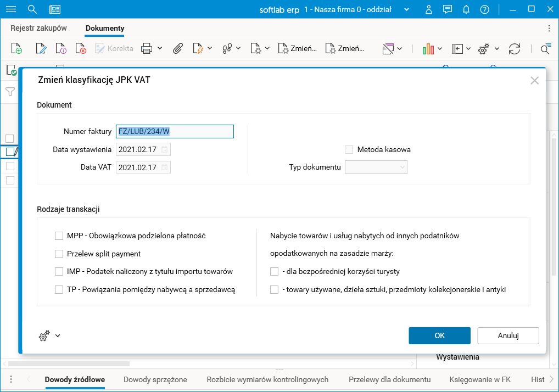
Task: Open the notifications bell
Action: click(x=466, y=10)
